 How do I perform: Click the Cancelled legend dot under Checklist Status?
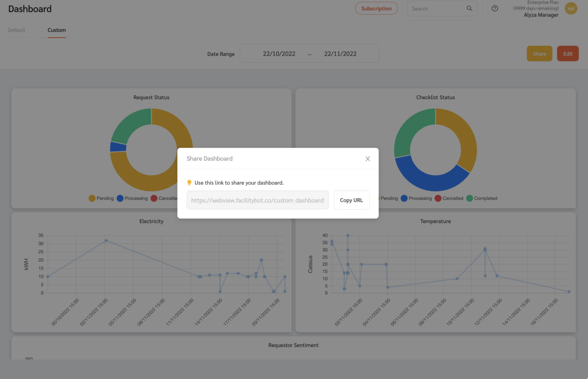(x=438, y=198)
